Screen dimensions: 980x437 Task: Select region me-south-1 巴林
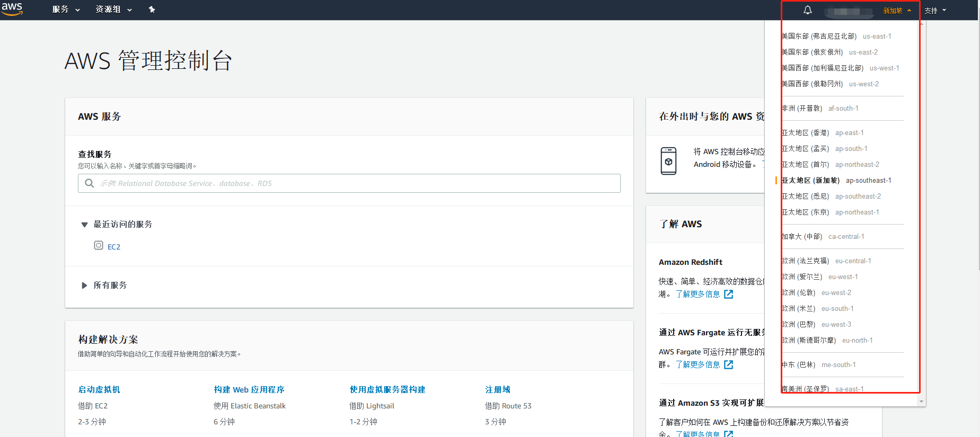818,365
